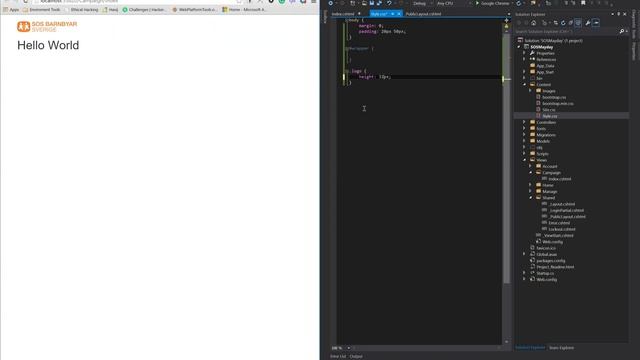
Task: Expand the Account folder under Views
Action: pyautogui.click(x=530, y=166)
